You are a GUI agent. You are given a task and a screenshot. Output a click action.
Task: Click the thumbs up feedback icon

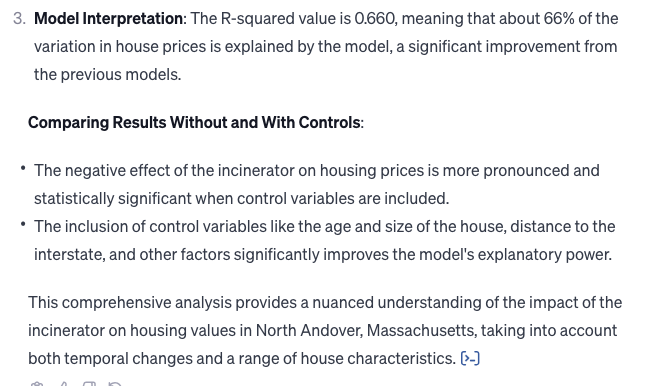coord(63,384)
